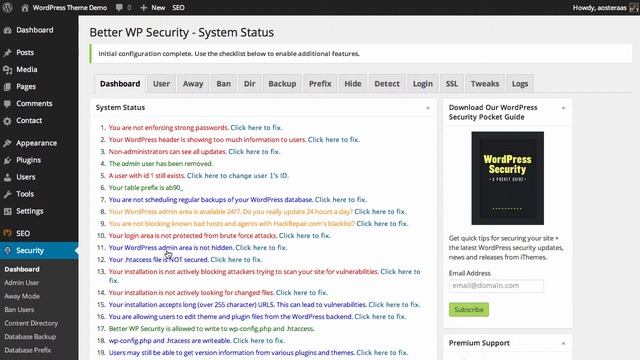Click the Comments speech bubble icon in sidebar
Viewport: 640px width, 360px height.
tap(7, 104)
